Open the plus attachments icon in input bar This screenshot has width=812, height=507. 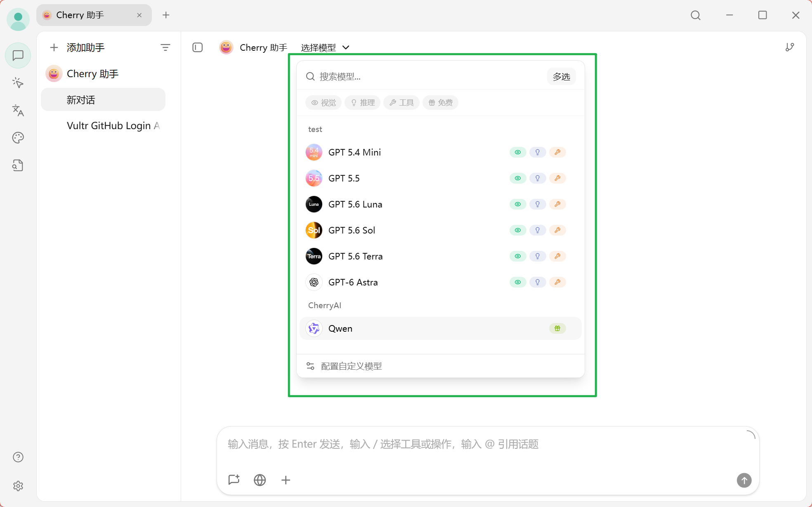click(286, 480)
